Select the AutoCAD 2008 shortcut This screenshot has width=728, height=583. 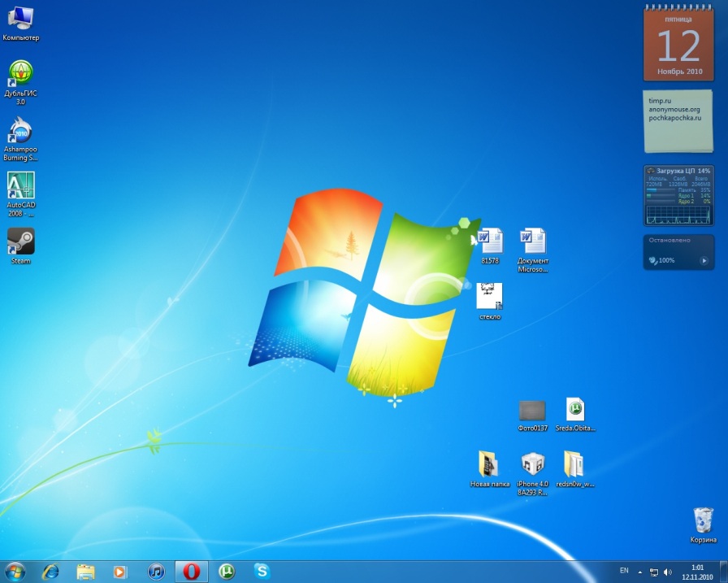[x=21, y=194]
